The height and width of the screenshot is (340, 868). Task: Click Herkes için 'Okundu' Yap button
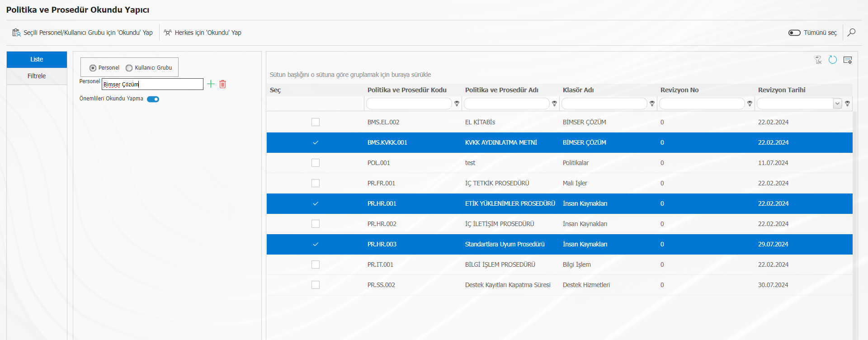203,33
